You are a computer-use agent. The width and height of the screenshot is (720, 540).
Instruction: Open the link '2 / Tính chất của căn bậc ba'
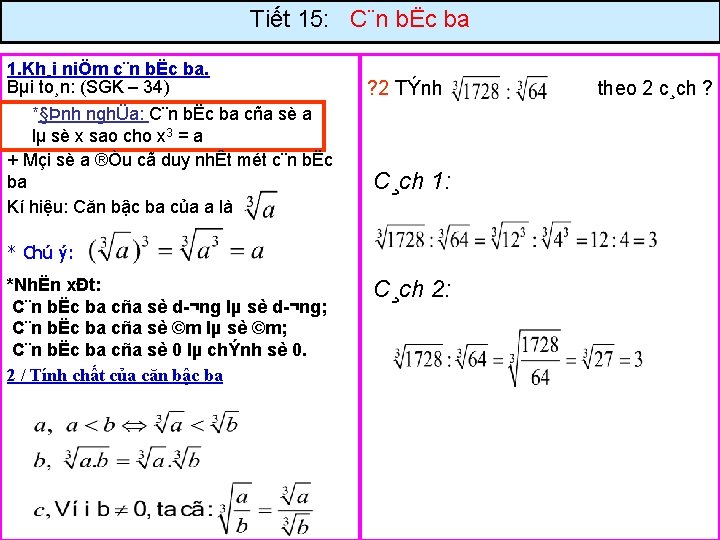pos(115,375)
